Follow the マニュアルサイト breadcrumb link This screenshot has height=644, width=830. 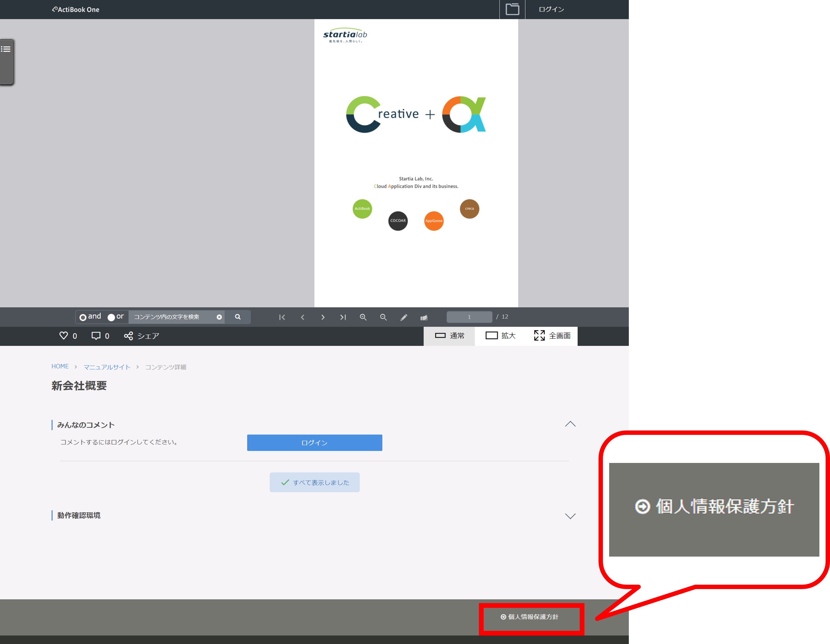[x=107, y=367]
